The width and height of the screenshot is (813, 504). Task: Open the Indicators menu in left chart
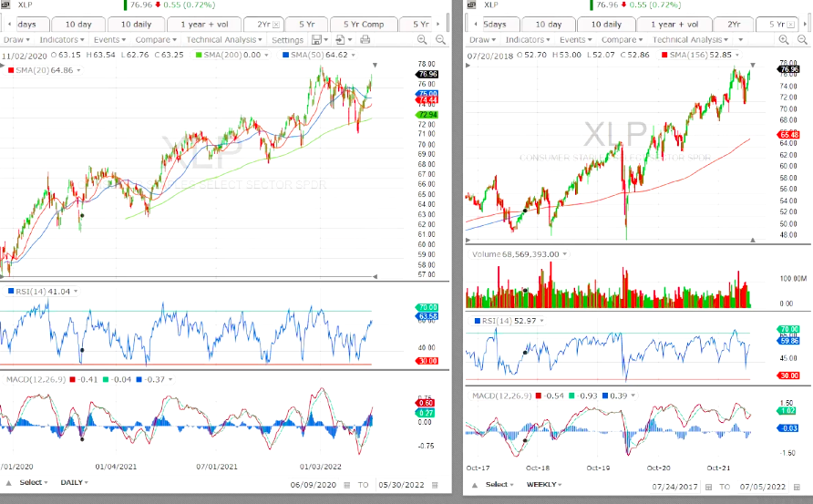click(x=62, y=39)
